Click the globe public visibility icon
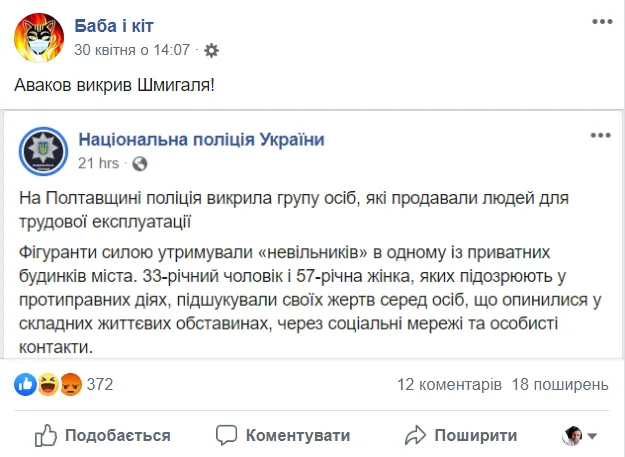 pos(139,162)
